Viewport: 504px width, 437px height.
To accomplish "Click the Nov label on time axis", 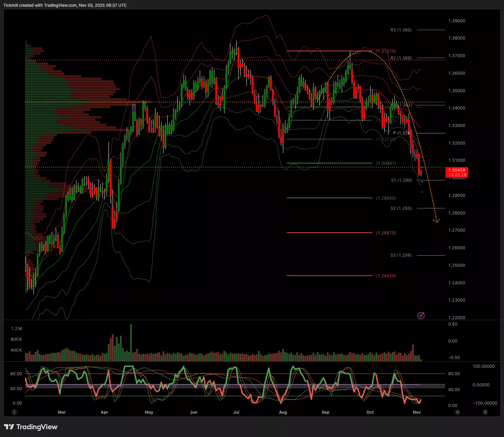I will [x=417, y=412].
